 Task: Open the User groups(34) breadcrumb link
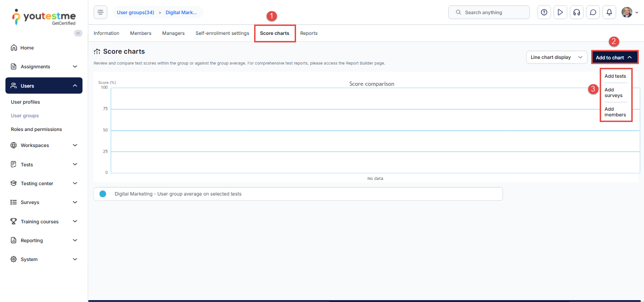point(135,12)
